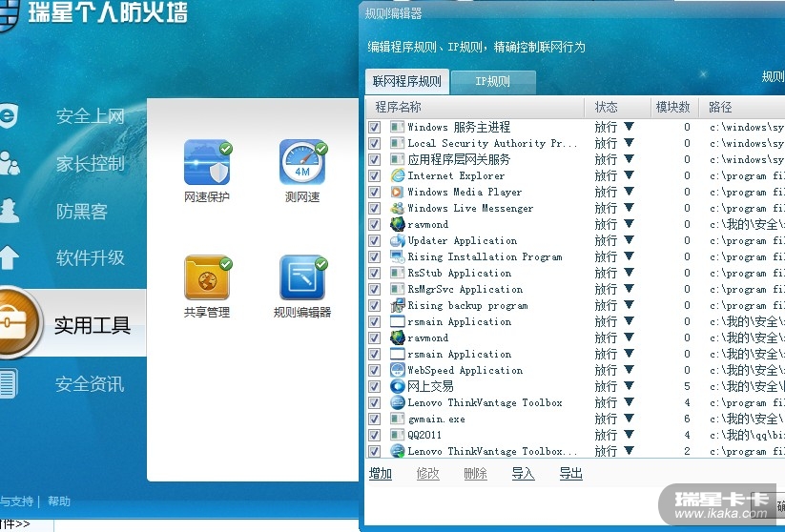The width and height of the screenshot is (785, 532).
Task: Toggle the Windows Media Player checkbox
Action: pos(375,192)
